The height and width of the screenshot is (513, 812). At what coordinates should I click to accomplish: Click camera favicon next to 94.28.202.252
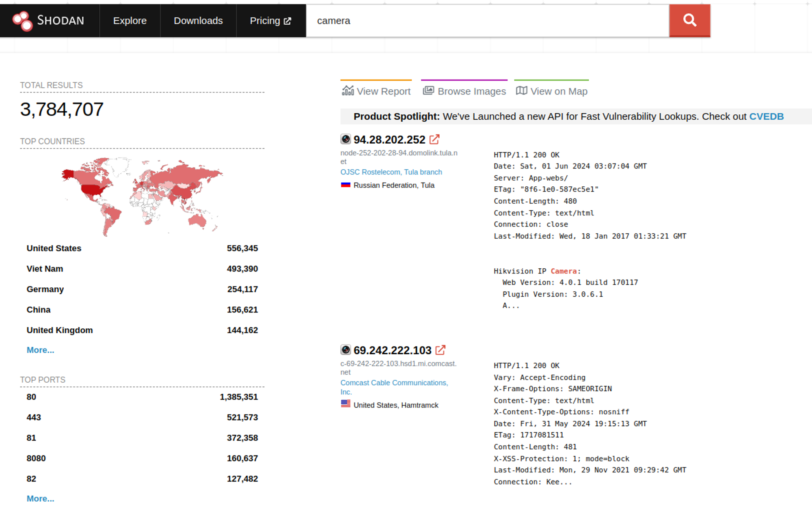click(x=346, y=139)
